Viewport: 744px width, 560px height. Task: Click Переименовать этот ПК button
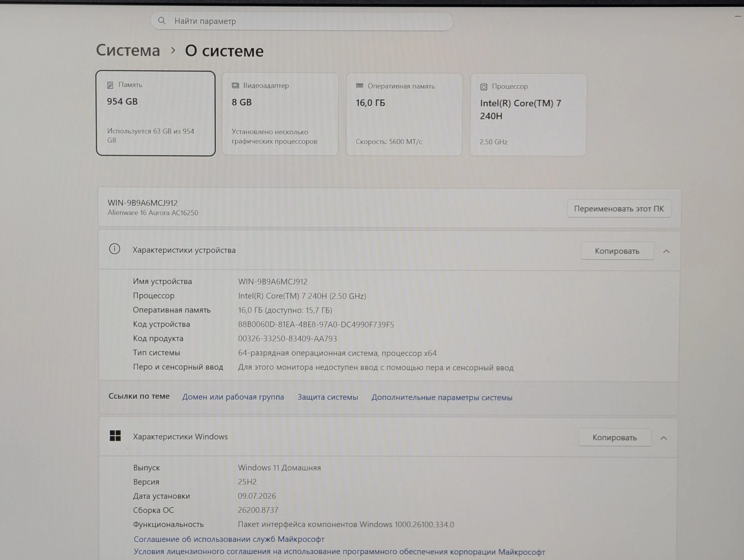[619, 209]
